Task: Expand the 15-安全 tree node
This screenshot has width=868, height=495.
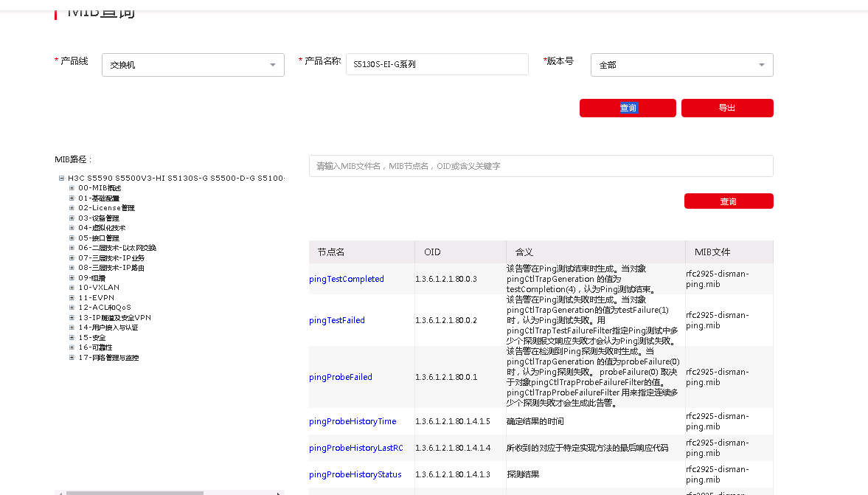Action: coord(72,338)
